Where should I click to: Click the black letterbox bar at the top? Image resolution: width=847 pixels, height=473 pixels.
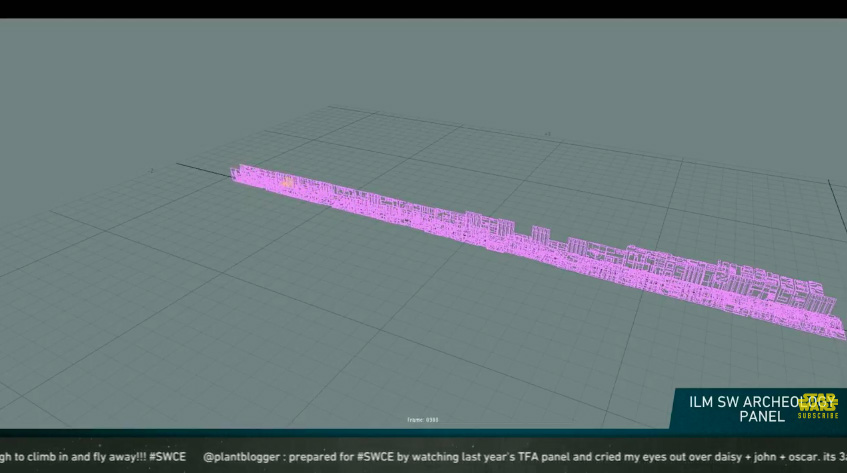(x=423, y=9)
